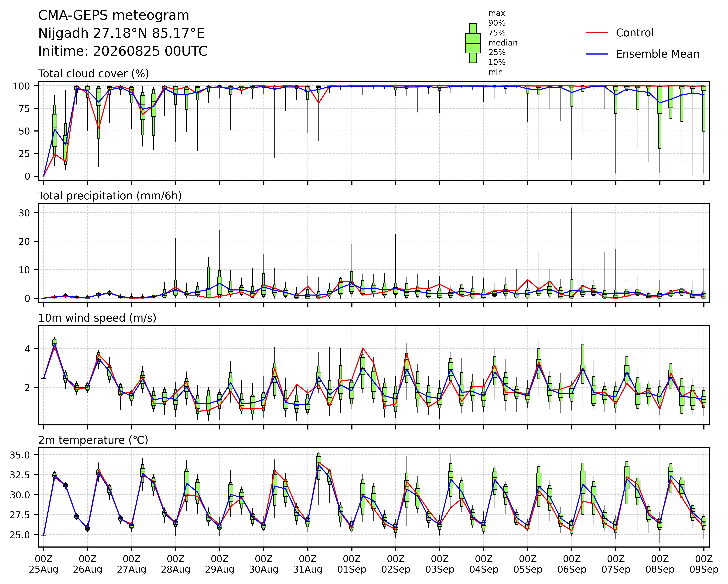
Task: Click the green legend box-whisker symbol
Action: [x=473, y=43]
